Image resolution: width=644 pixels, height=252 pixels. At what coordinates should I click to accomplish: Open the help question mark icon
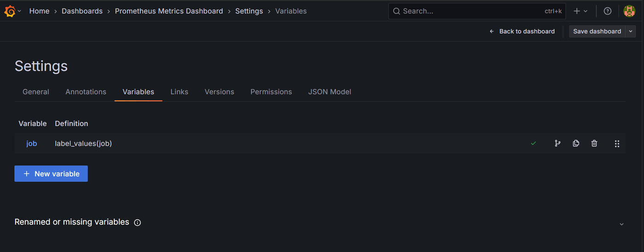(608, 11)
